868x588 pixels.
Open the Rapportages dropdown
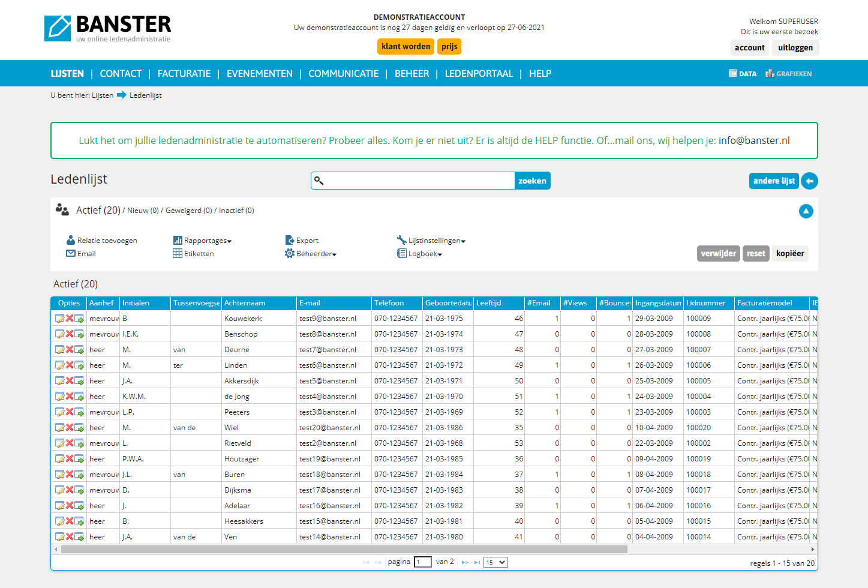(203, 241)
